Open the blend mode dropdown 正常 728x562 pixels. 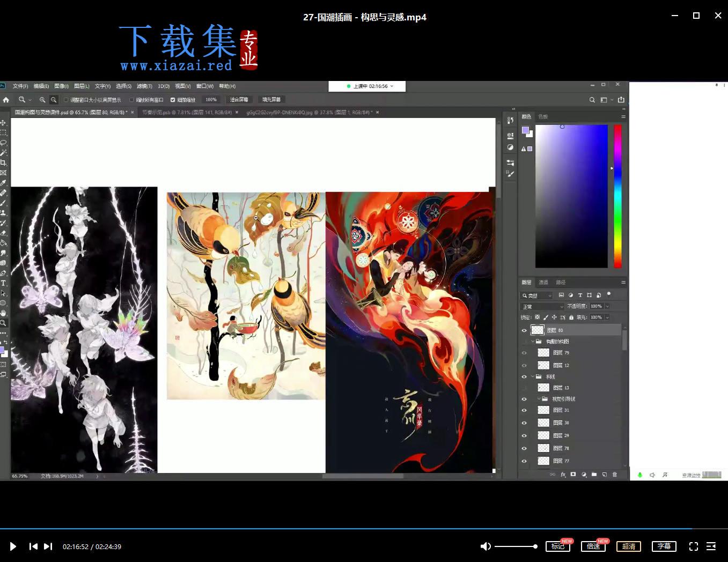click(x=542, y=306)
